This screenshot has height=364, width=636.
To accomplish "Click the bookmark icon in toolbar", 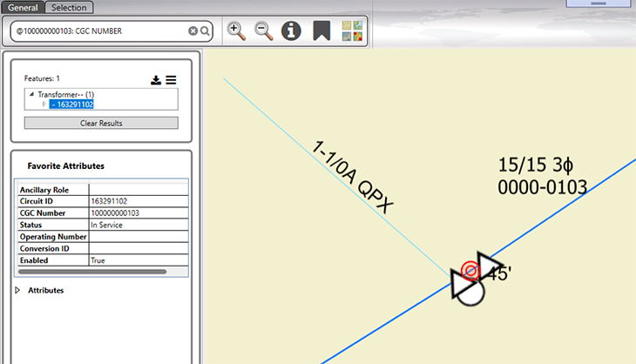I will pyautogui.click(x=321, y=30).
